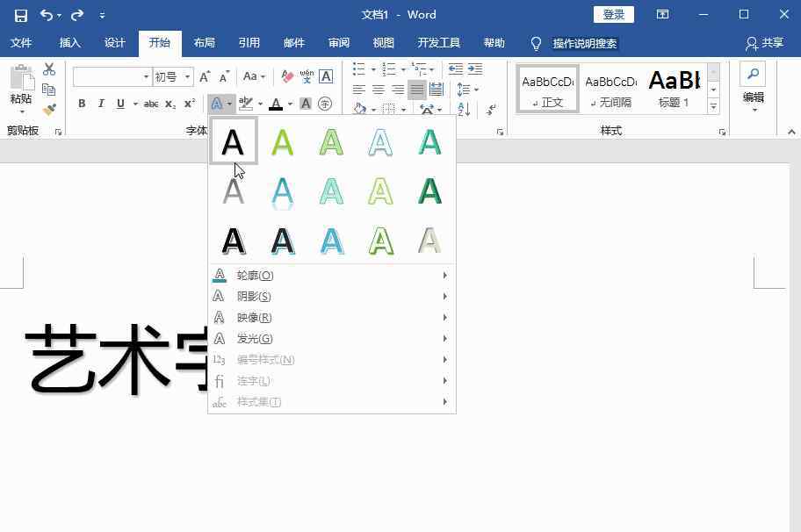Screen dimensions: 801x532
Task: Click the Undo arrow icon
Action: click(47, 15)
